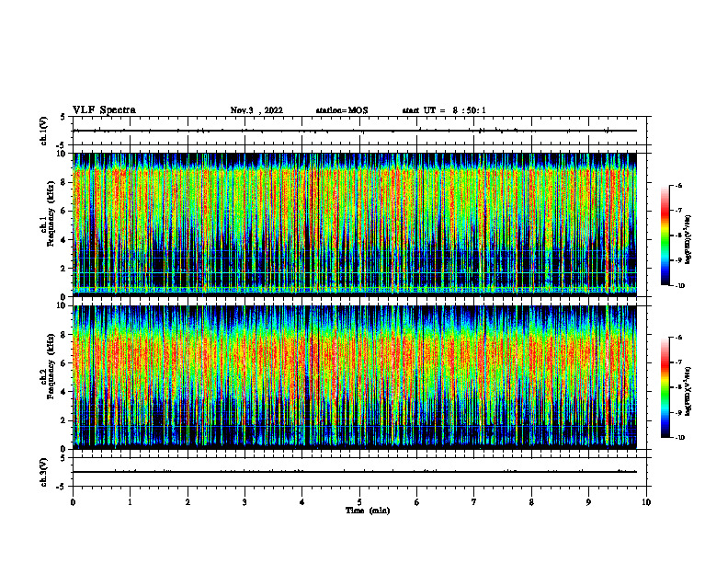Click the "ch.3(V)" axis label
Screen dimensions: 728x563
[x=43, y=472]
